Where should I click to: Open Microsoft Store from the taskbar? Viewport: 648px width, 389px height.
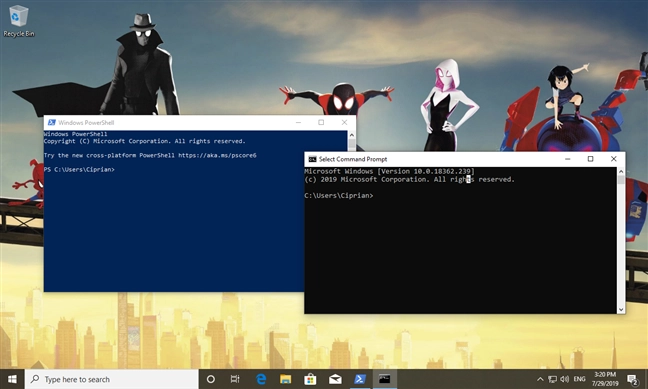pyautogui.click(x=310, y=379)
